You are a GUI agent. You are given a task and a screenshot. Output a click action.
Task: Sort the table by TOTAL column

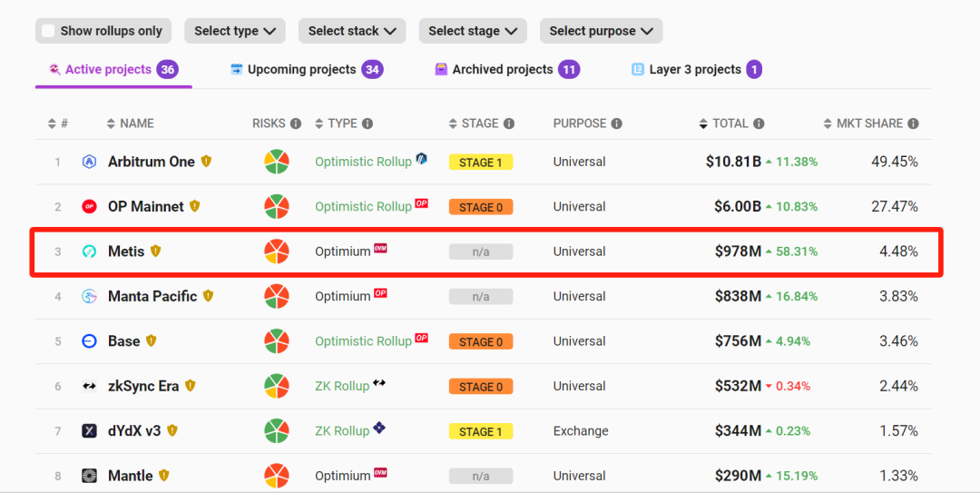point(730,123)
